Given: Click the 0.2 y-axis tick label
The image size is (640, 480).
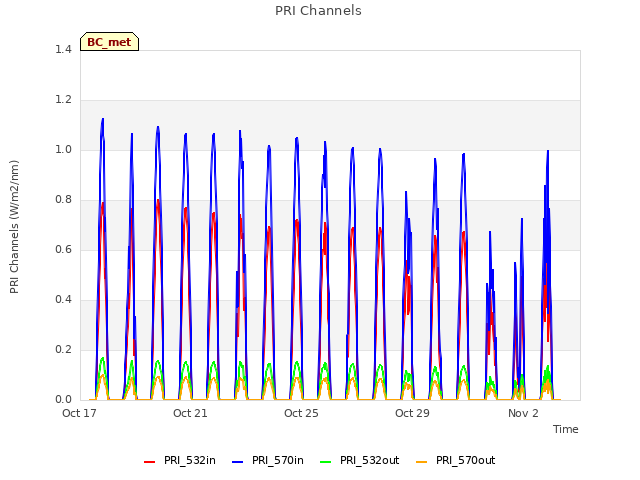Looking at the screenshot, I should (x=63, y=349).
